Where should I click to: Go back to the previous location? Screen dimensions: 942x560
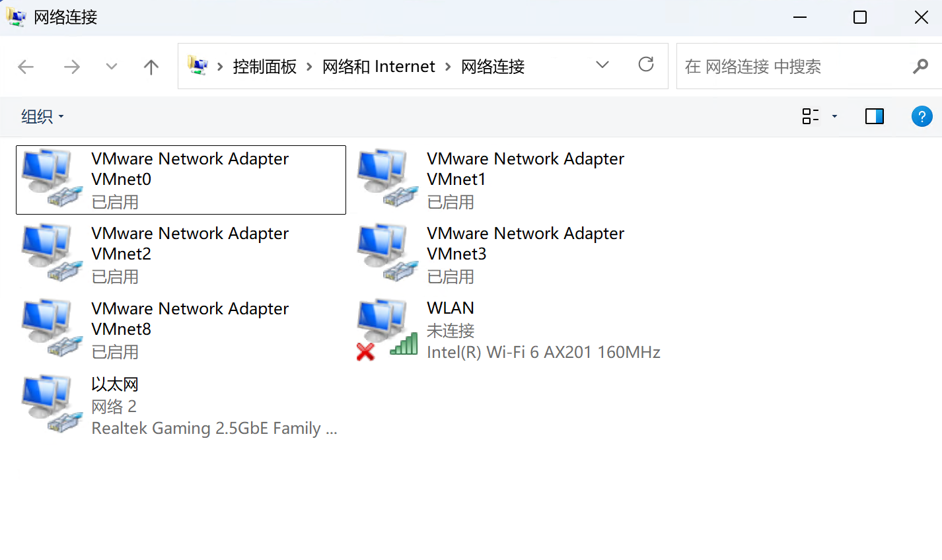[26, 66]
